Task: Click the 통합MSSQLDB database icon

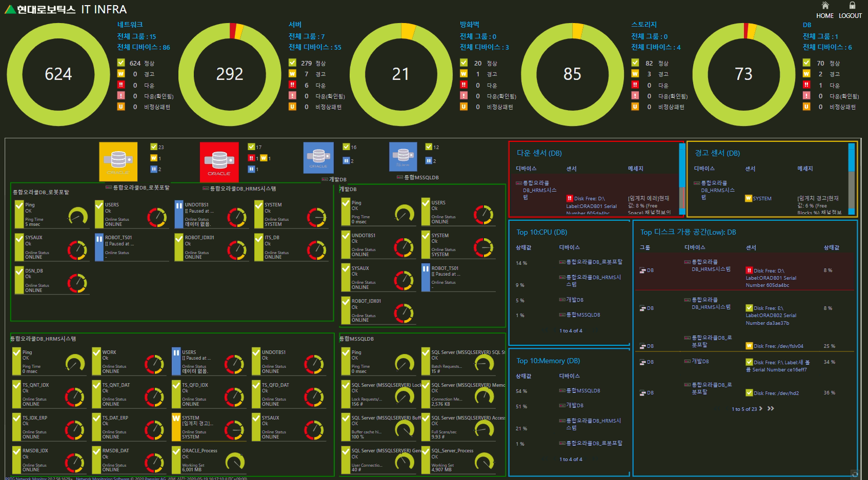Action: click(x=403, y=157)
